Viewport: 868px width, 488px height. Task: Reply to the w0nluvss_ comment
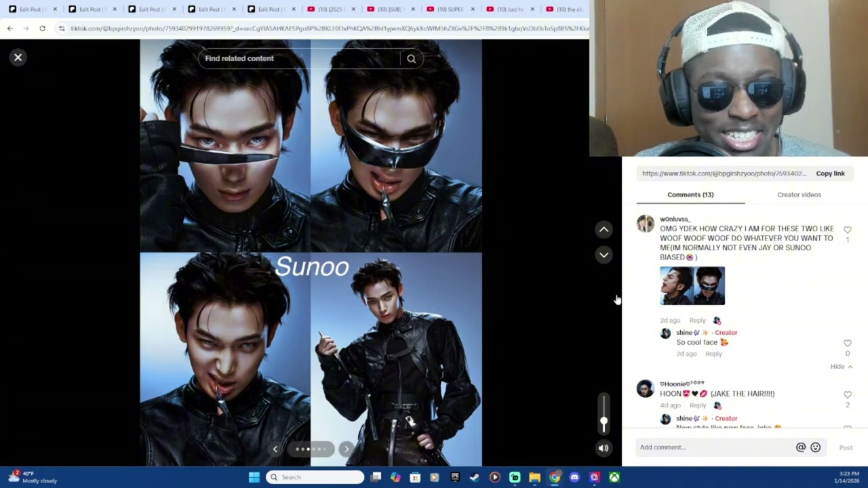coord(697,321)
